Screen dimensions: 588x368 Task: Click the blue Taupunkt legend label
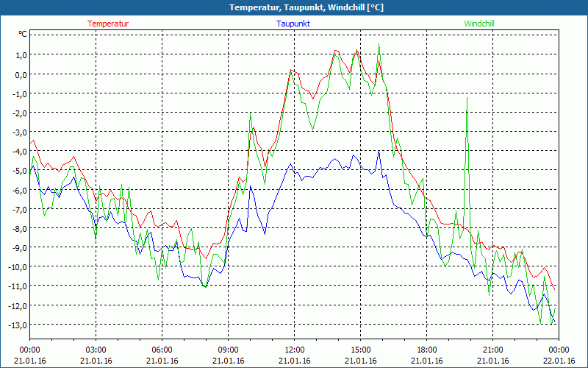click(293, 24)
